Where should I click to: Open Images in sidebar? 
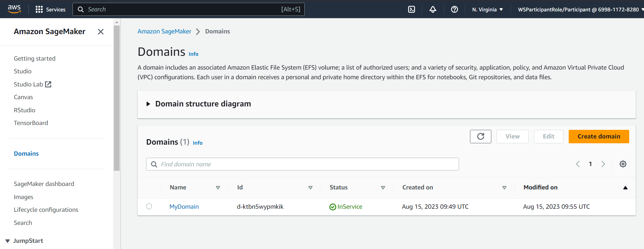(x=23, y=197)
